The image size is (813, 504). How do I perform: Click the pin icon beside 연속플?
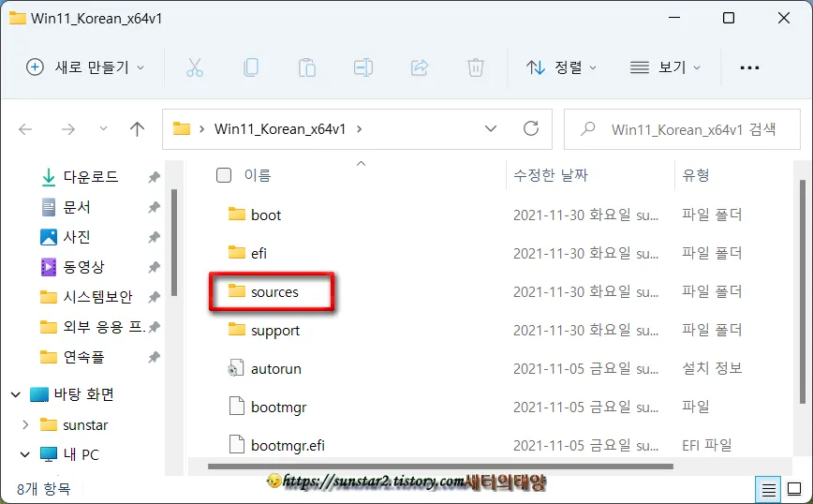click(x=154, y=358)
